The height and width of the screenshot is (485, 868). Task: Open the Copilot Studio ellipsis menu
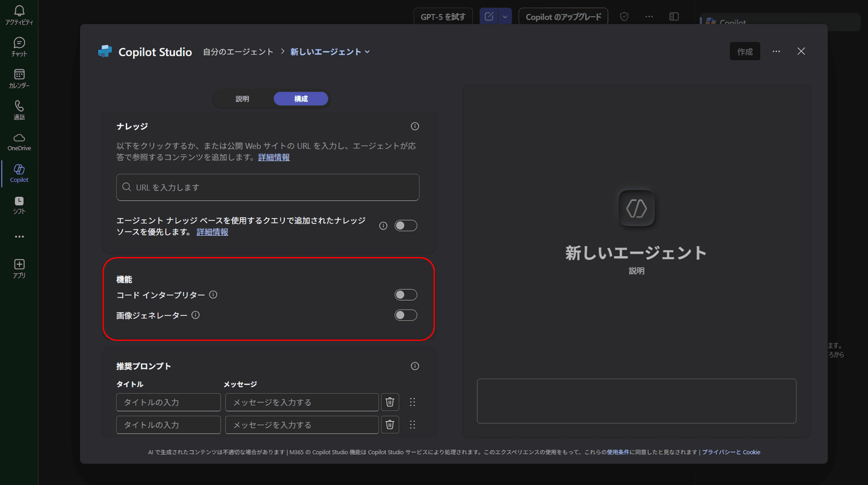776,51
